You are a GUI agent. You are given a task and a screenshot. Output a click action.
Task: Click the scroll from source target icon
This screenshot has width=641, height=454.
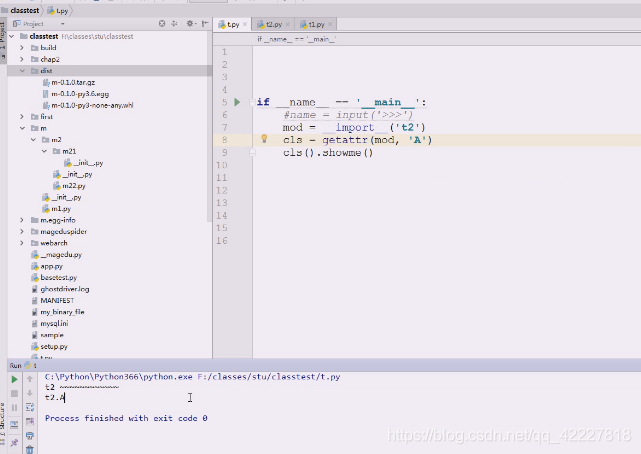(162, 24)
